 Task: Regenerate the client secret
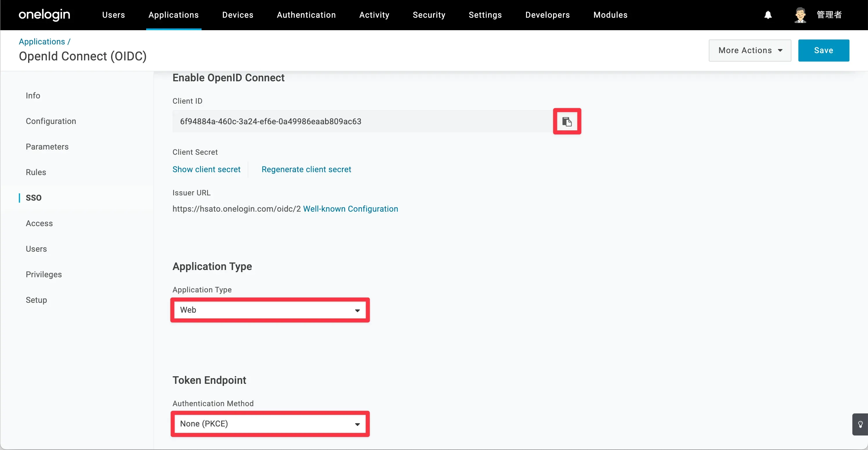tap(306, 169)
